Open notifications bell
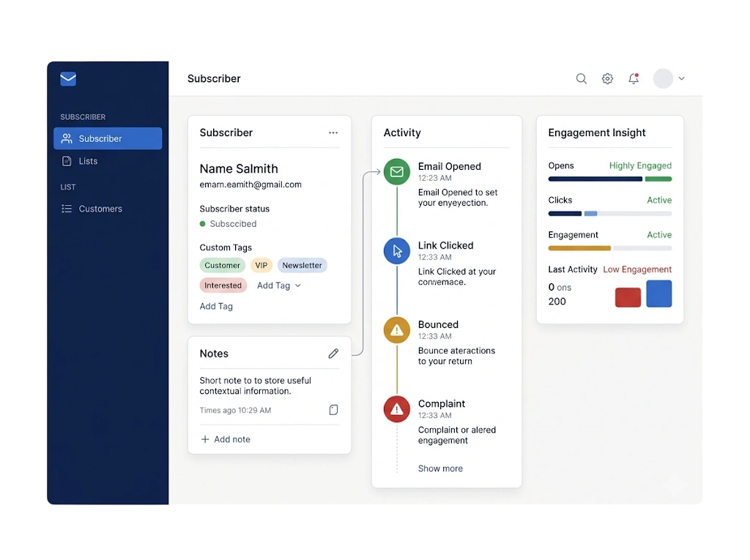 point(634,78)
